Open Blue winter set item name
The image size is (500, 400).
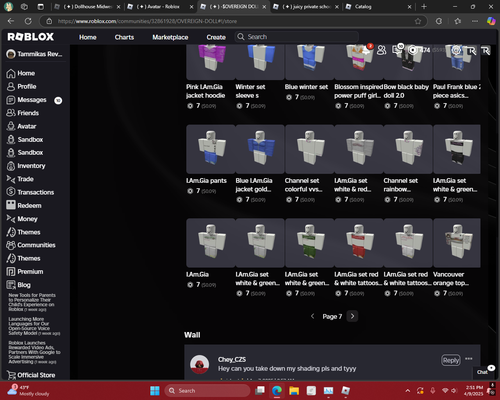coord(306,87)
